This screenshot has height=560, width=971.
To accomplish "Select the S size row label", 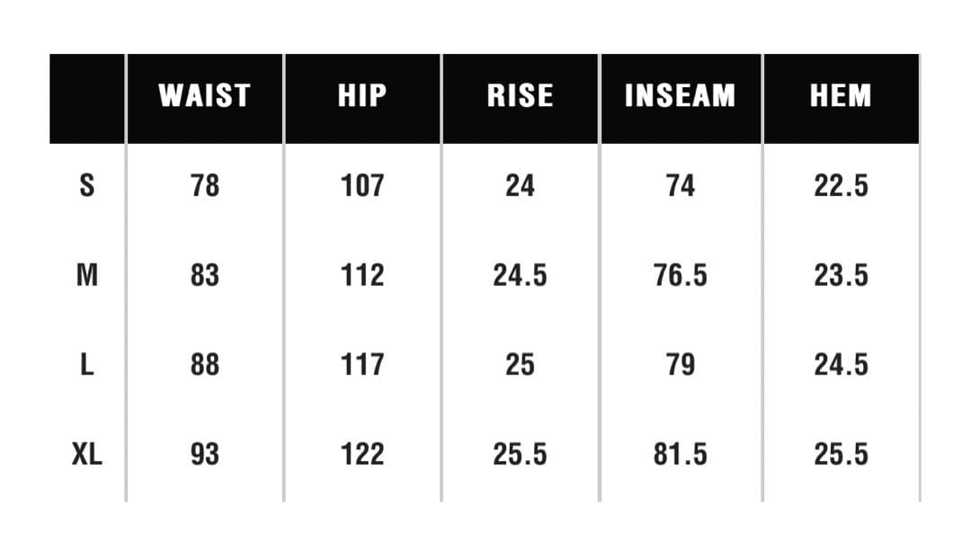I will 87,186.
